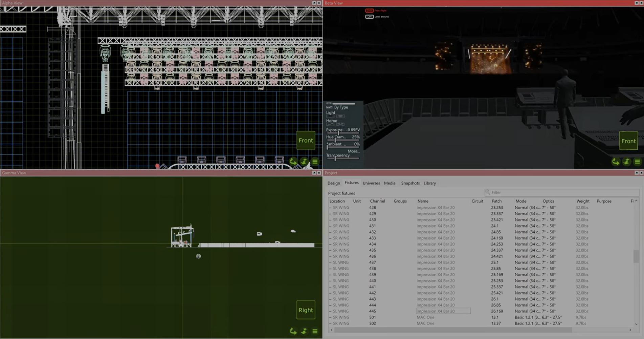Click the zoom navigation icon in Gamma View

(x=304, y=331)
